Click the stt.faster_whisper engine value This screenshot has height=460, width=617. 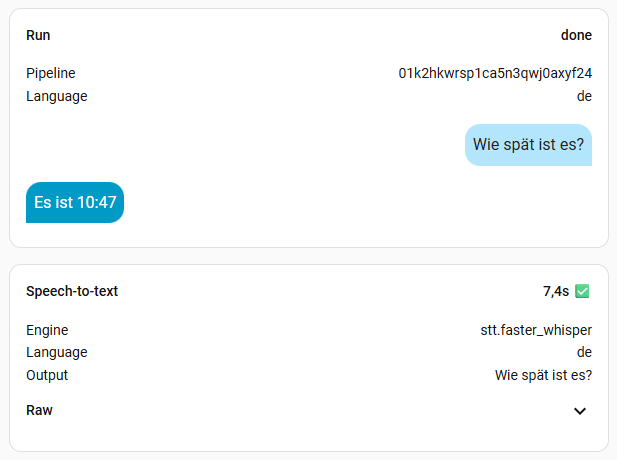536,330
